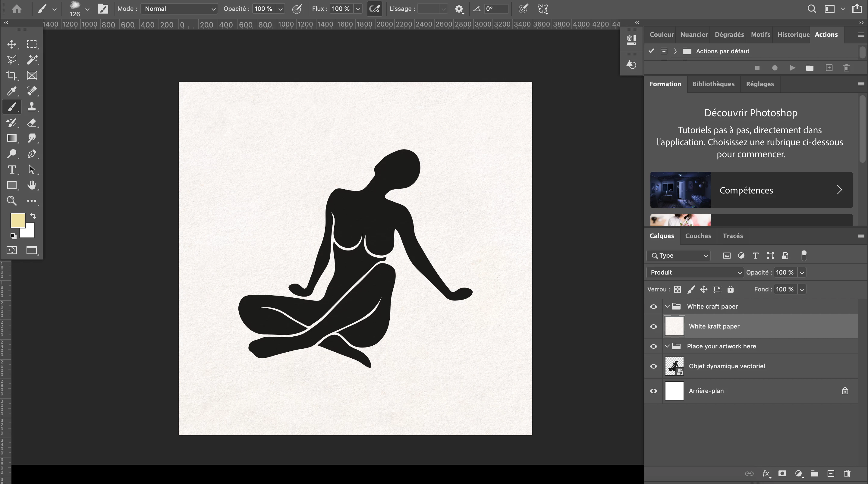
Task: Select the Eraser tool
Action: pyautogui.click(x=32, y=122)
